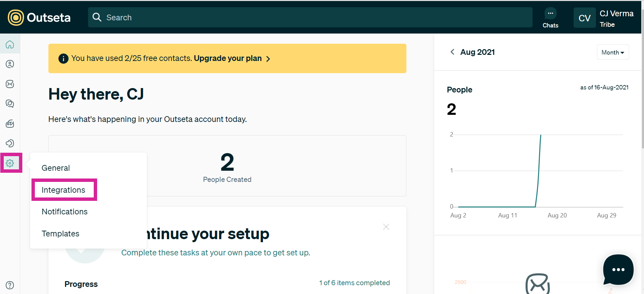Click the CJ Verma account name
644x294 pixels.
coord(617,14)
